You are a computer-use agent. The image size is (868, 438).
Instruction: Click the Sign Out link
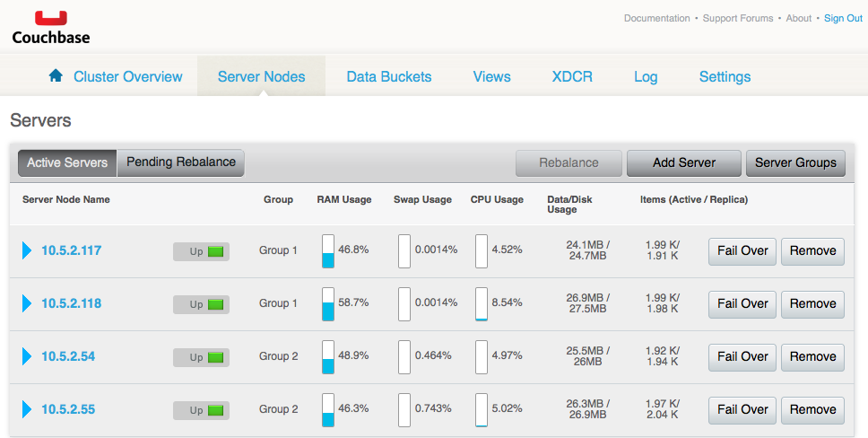pyautogui.click(x=843, y=18)
